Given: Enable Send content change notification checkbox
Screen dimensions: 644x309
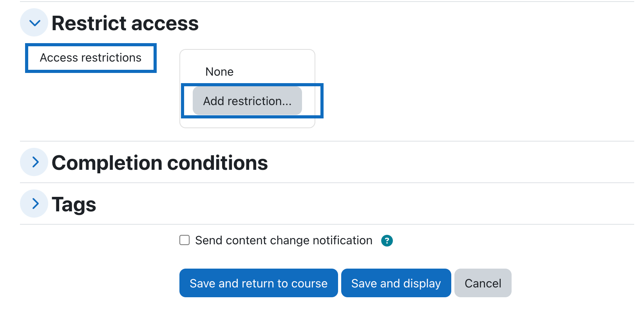Looking at the screenshot, I should click(185, 240).
